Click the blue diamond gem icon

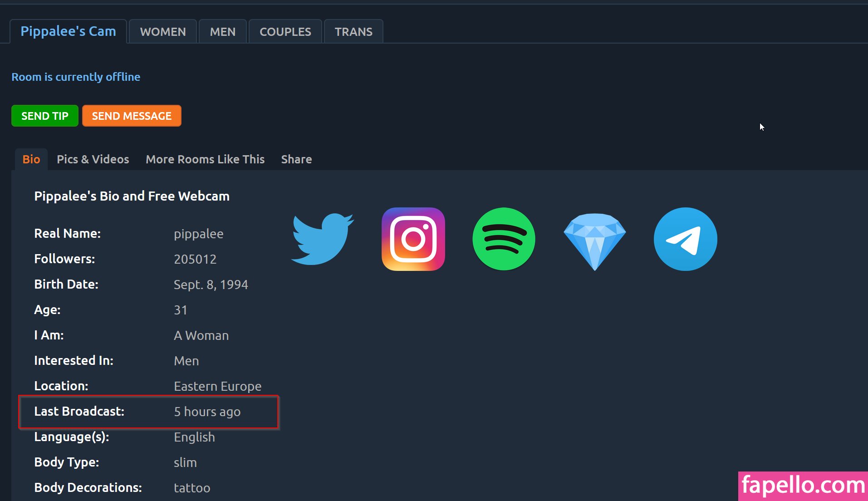click(x=594, y=240)
